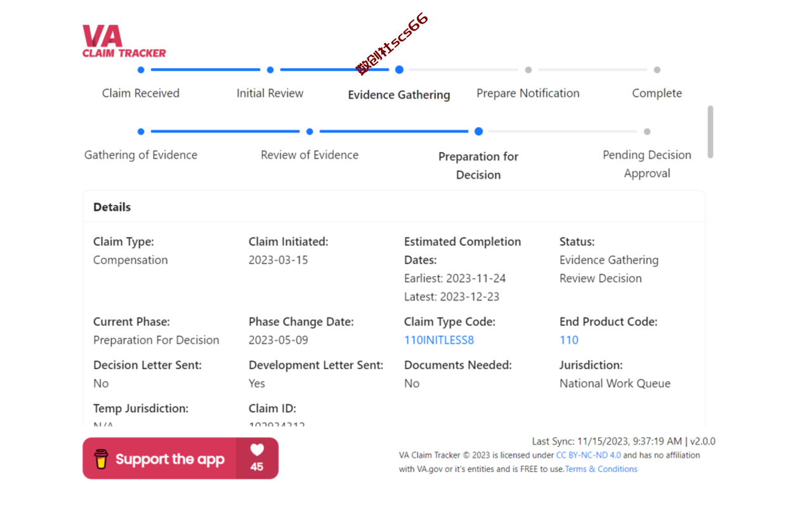Click the Pending Decision Approval sub-step dot
812x508 pixels.
[647, 131]
